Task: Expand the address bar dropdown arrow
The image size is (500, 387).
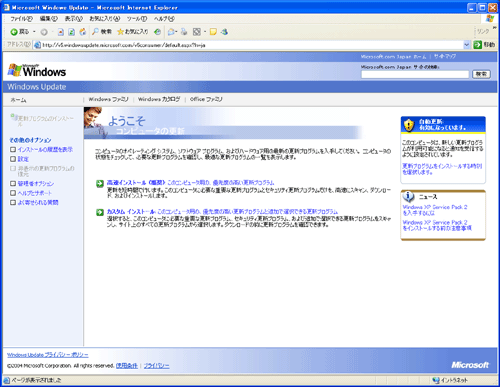Action: pyautogui.click(x=466, y=45)
